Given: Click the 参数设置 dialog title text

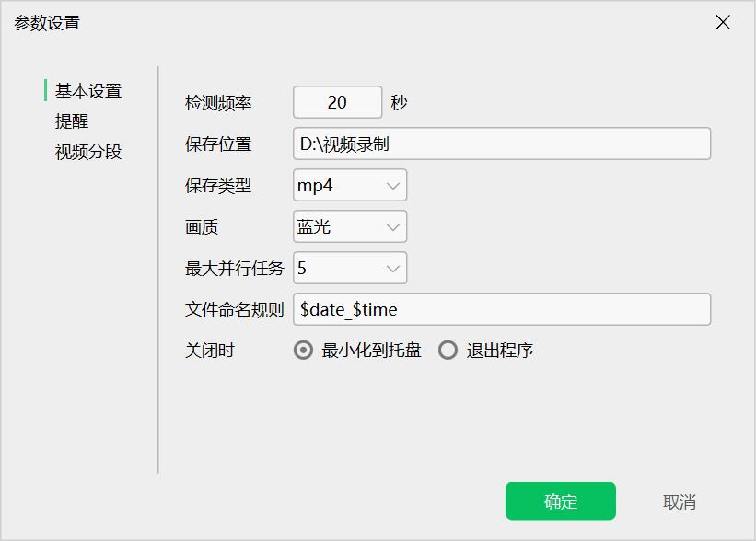Looking at the screenshot, I should 47,23.
